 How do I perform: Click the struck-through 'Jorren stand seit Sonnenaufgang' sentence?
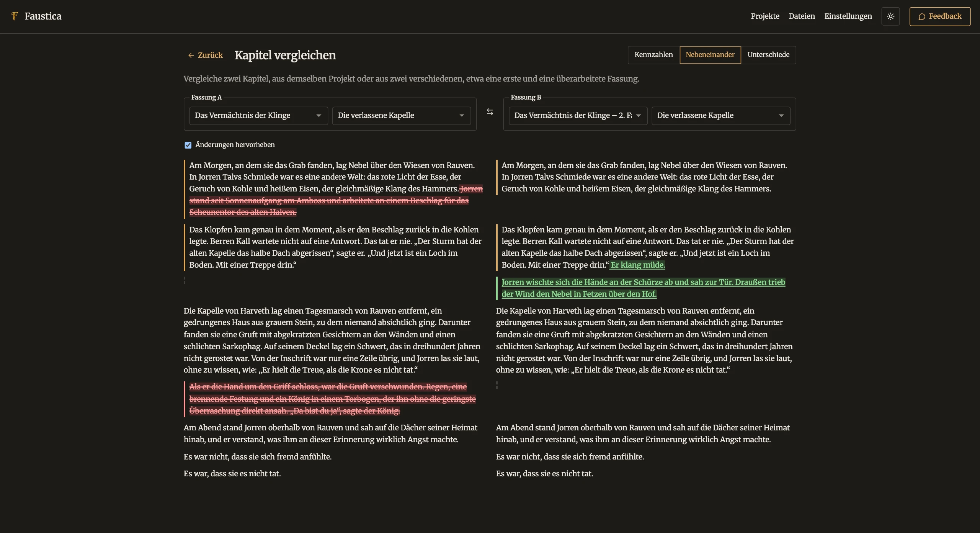point(329,201)
